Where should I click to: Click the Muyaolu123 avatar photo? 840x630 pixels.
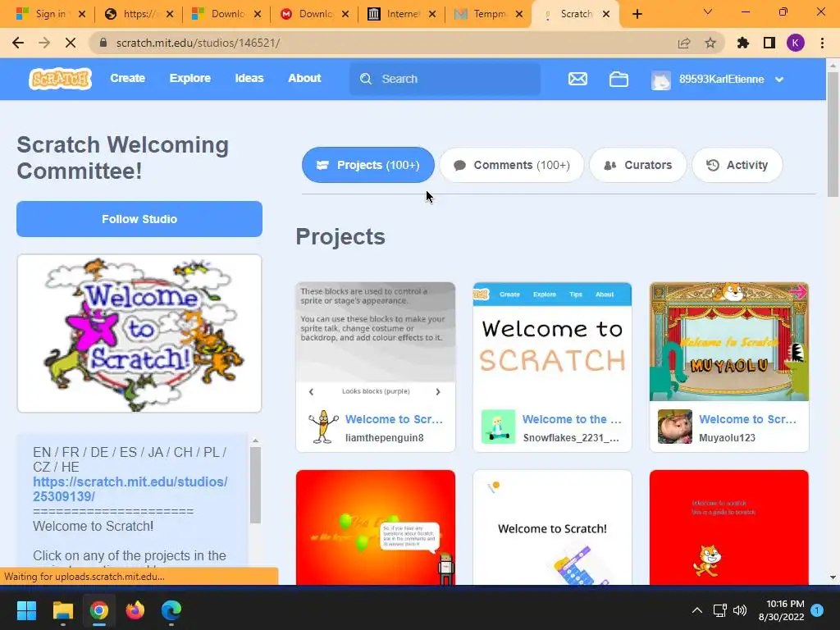pyautogui.click(x=675, y=427)
